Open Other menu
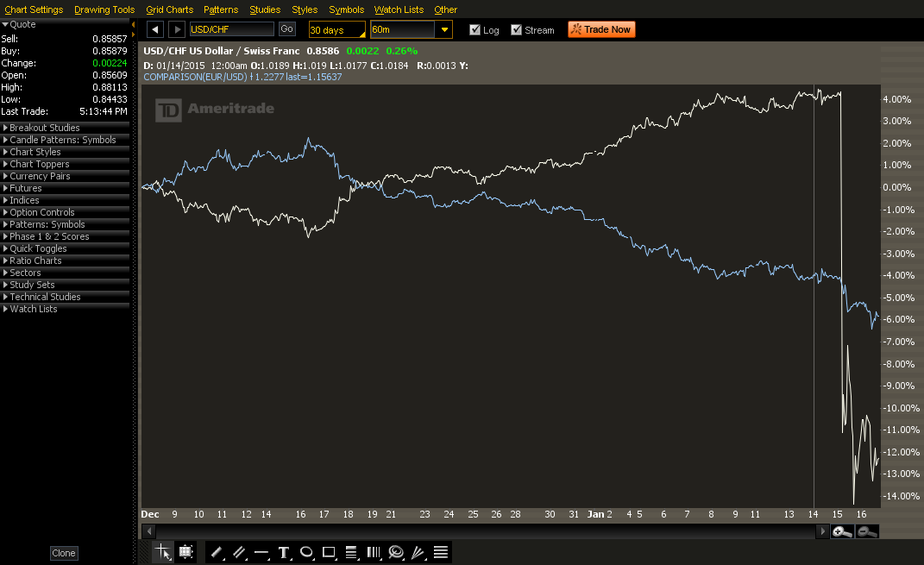This screenshot has height=565, width=924. pyautogui.click(x=445, y=9)
